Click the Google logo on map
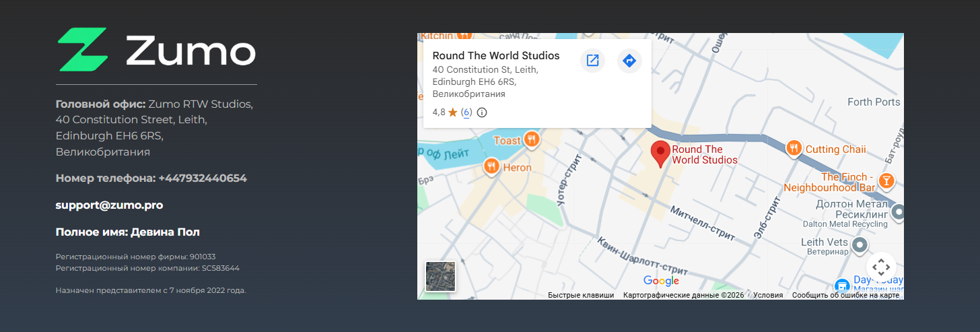 coord(661,281)
